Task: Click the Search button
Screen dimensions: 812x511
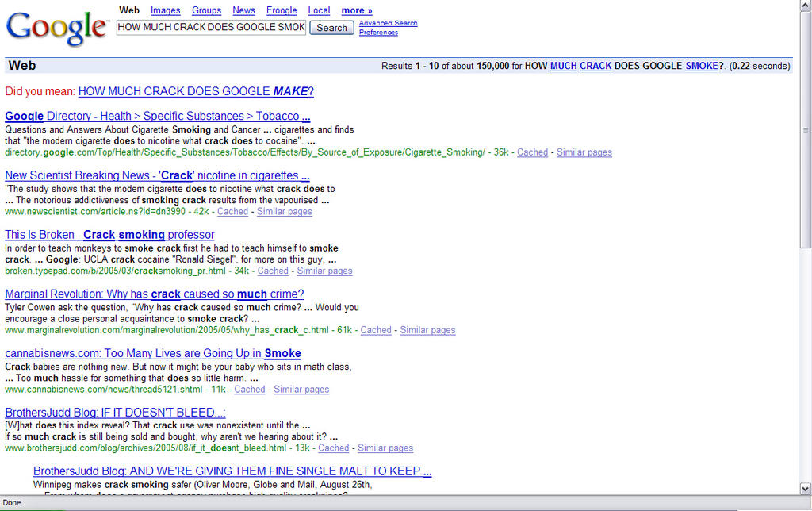Action: [331, 28]
